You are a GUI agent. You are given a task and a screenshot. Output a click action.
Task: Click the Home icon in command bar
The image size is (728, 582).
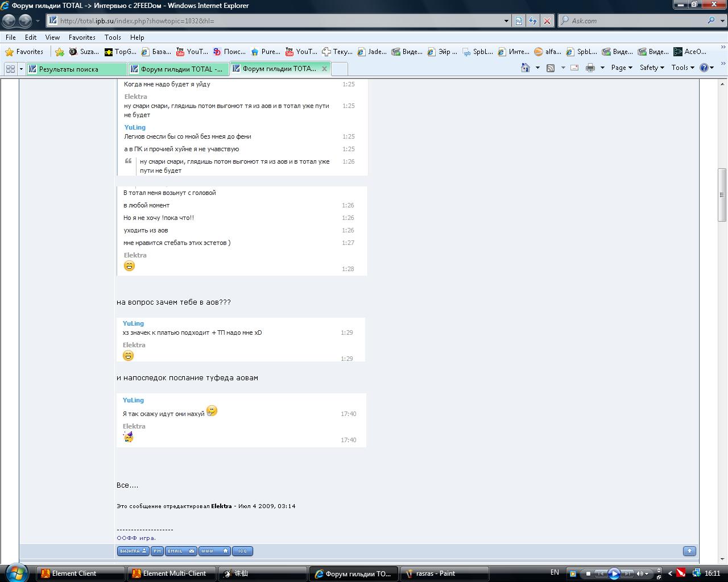(526, 68)
